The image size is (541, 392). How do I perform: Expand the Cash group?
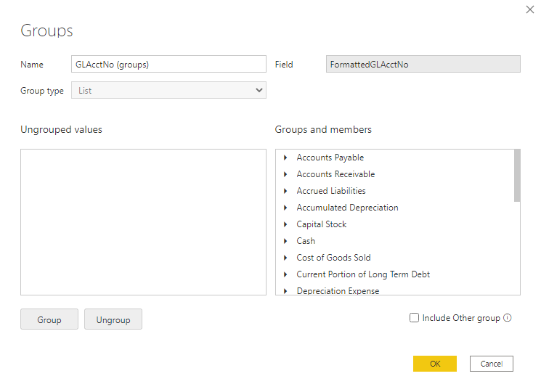tap(285, 241)
